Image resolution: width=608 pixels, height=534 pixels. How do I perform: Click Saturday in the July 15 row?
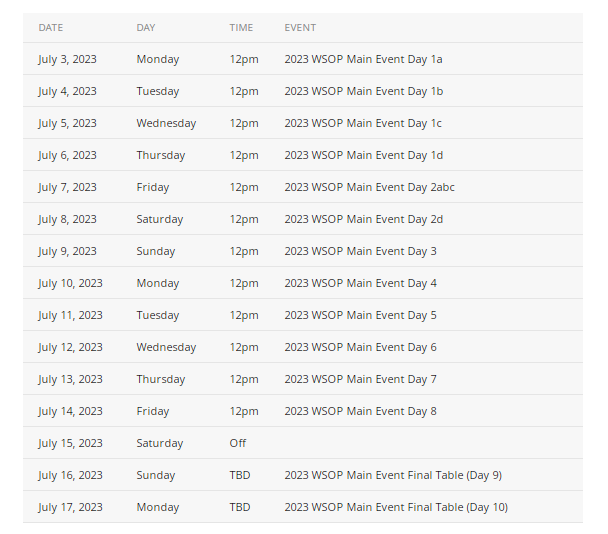point(160,443)
